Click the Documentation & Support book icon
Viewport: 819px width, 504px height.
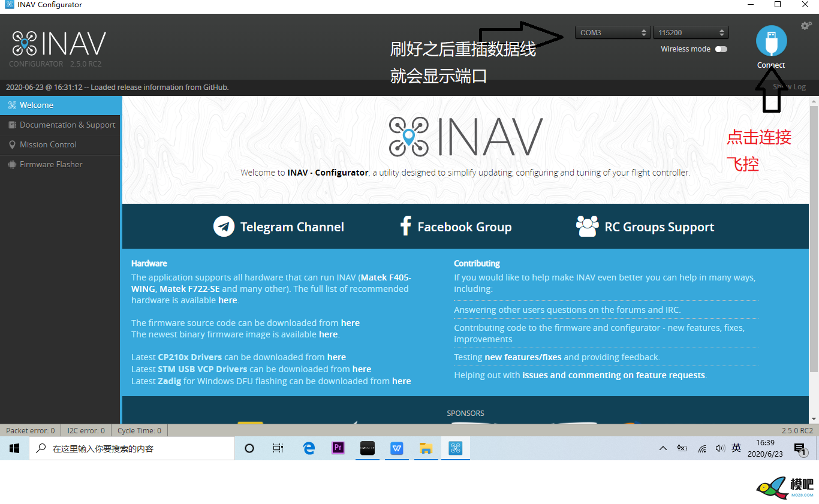tap(11, 125)
